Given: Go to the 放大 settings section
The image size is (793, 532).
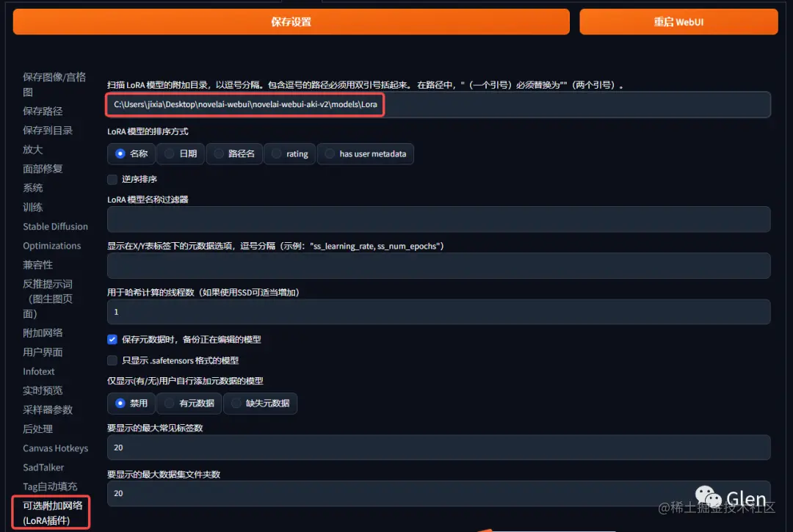Looking at the screenshot, I should click(x=33, y=150).
